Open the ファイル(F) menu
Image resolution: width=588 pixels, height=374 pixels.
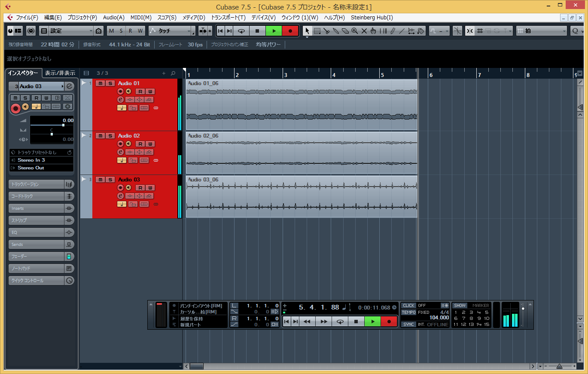[x=27, y=18]
